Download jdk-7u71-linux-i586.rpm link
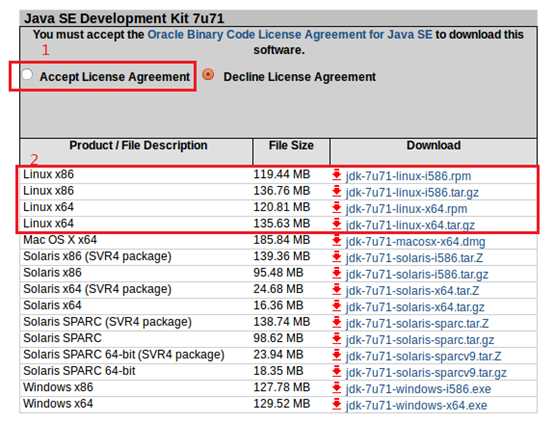 408,176
